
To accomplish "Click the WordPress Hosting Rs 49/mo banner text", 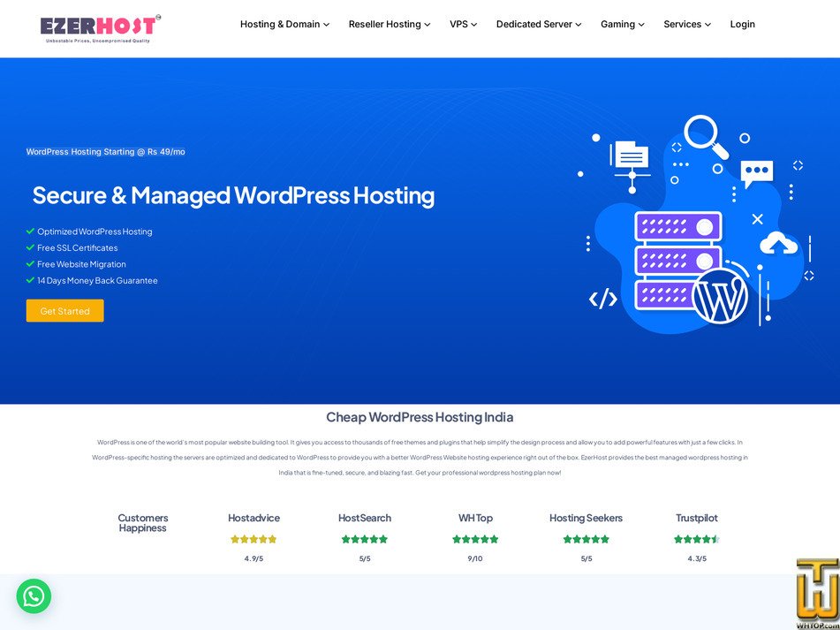I will [105, 151].
